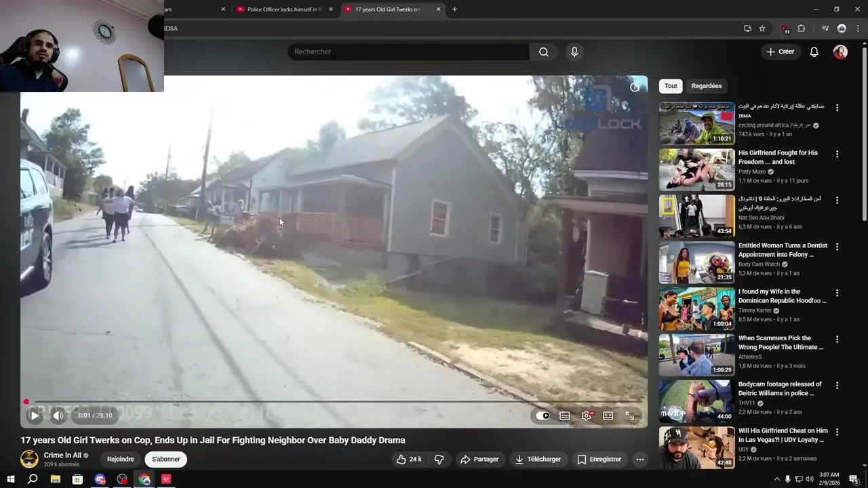Image resolution: width=868 pixels, height=488 pixels.
Task: Open the Crime In All channel avatar
Action: (29, 459)
